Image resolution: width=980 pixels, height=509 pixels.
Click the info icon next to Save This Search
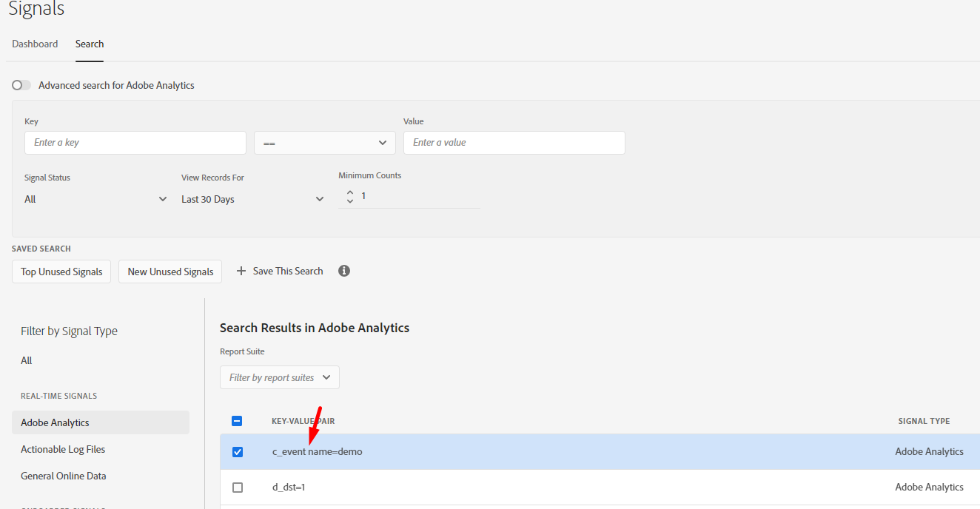point(344,271)
